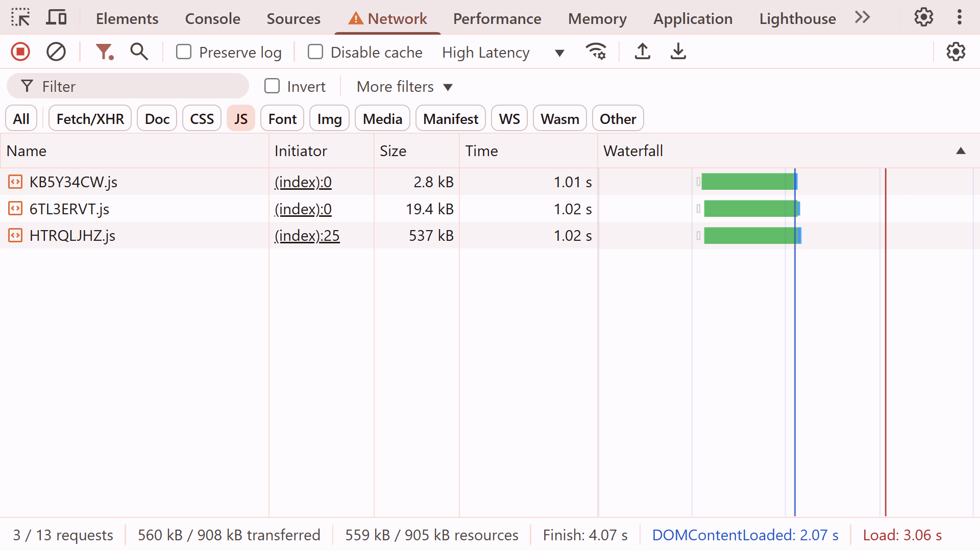Stop recording the network log
This screenshot has width=980, height=551.
[19, 52]
